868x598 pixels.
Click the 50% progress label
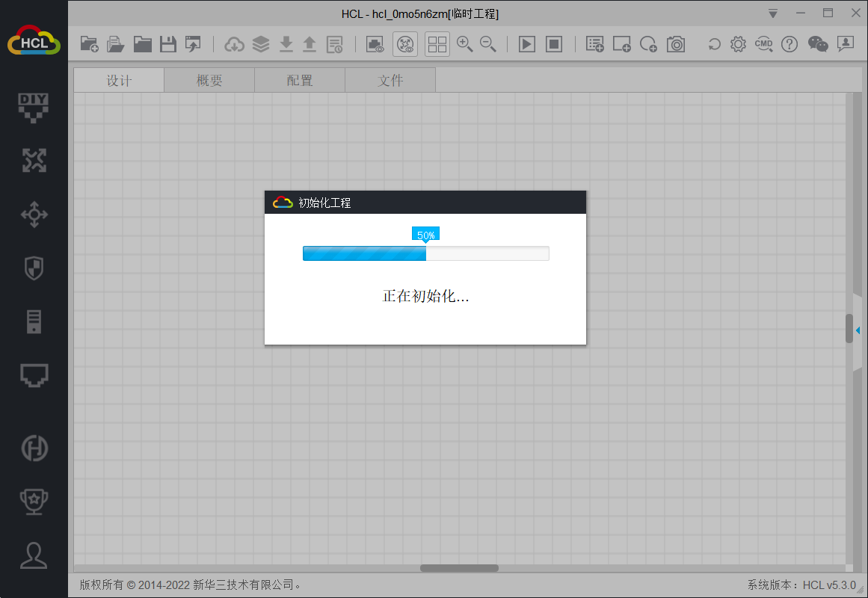click(x=425, y=235)
